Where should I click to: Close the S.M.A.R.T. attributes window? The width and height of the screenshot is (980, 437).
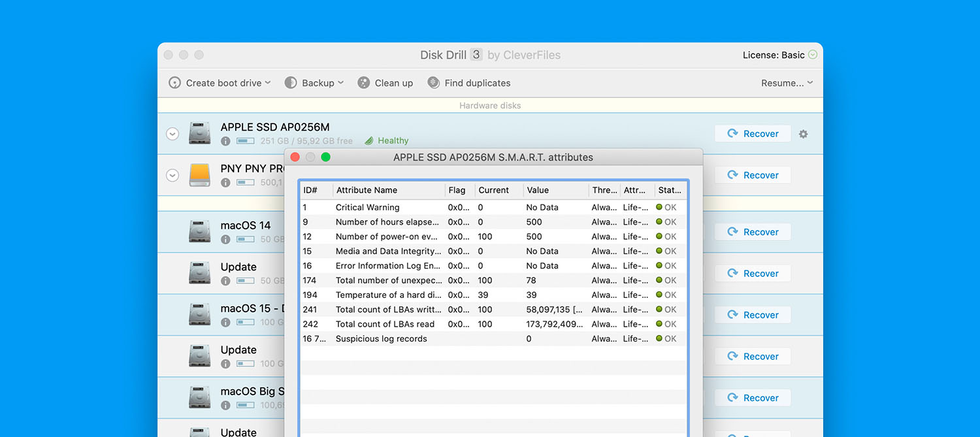[295, 157]
